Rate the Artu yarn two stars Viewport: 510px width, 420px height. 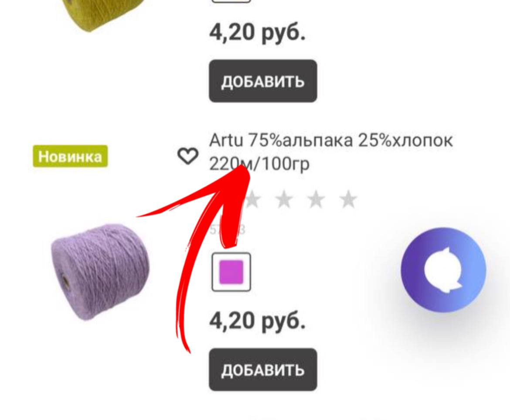253,199
